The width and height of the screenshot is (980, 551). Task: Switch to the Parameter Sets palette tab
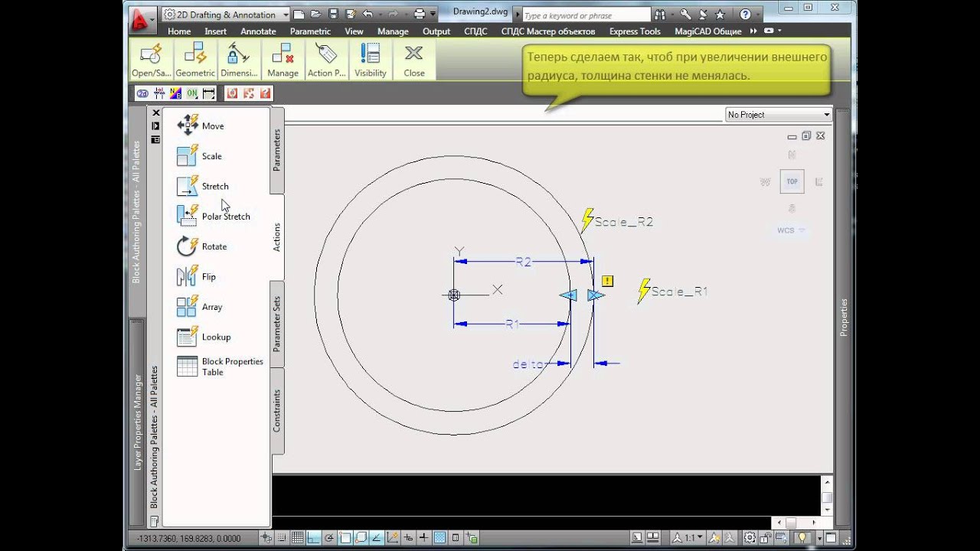click(x=277, y=324)
